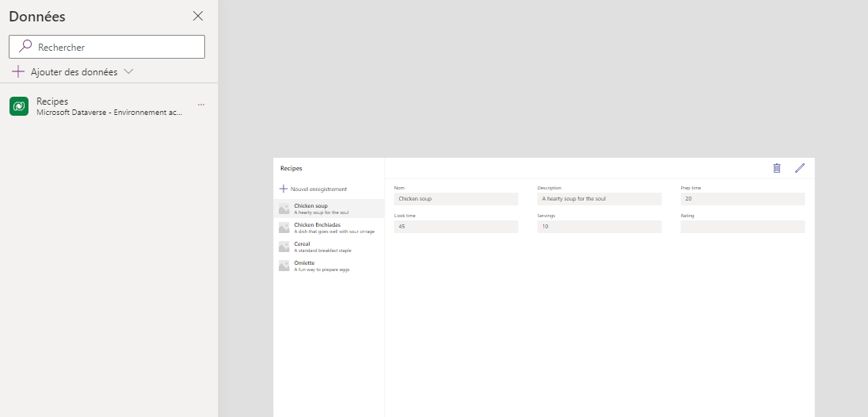
Task: Select the Omlette record
Action: 329,266
